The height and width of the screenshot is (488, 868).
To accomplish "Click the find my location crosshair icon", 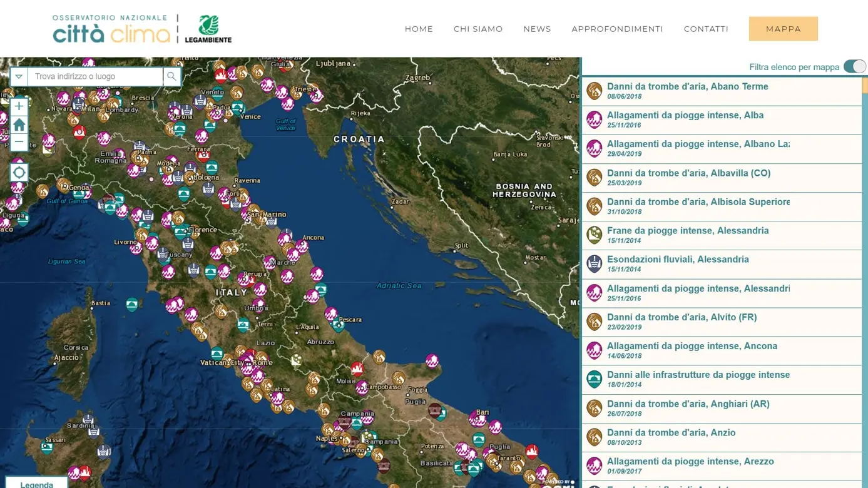I will pos(18,171).
